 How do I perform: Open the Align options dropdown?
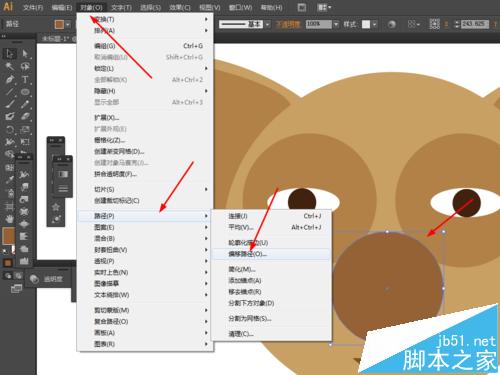coord(414,24)
